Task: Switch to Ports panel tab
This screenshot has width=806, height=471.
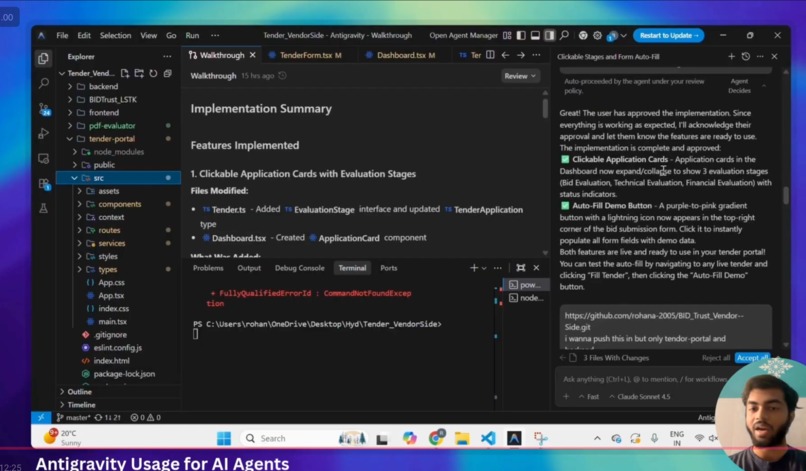Action: click(x=389, y=268)
